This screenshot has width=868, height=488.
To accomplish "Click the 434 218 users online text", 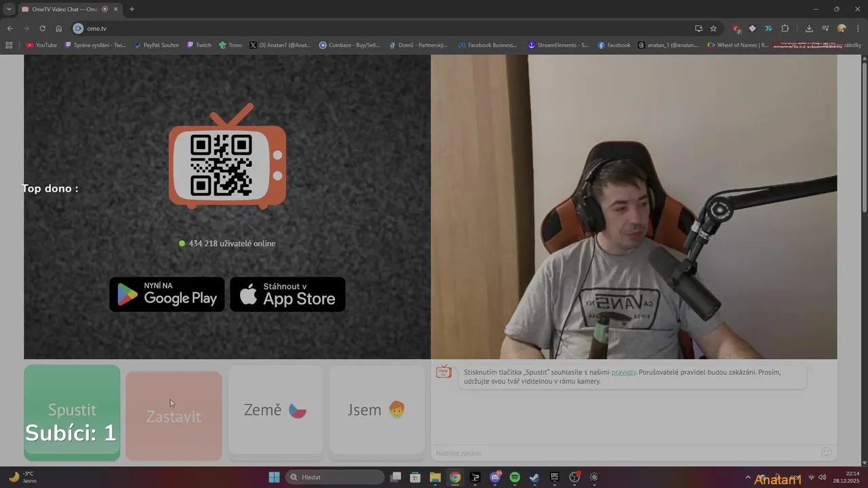I will tap(232, 243).
